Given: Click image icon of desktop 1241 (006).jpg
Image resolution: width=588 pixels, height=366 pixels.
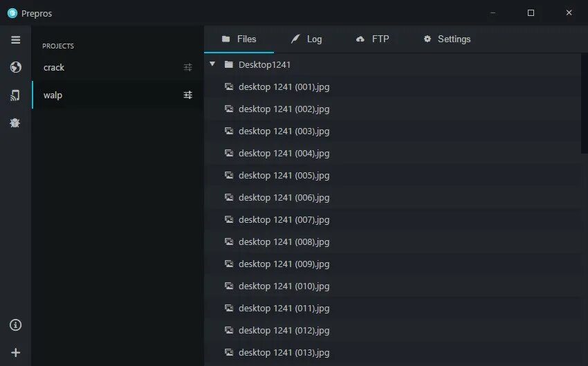Looking at the screenshot, I should click(x=229, y=197).
